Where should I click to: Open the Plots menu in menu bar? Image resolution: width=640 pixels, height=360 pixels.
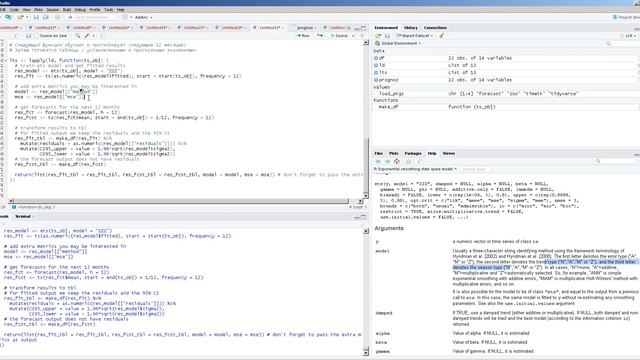38,9
